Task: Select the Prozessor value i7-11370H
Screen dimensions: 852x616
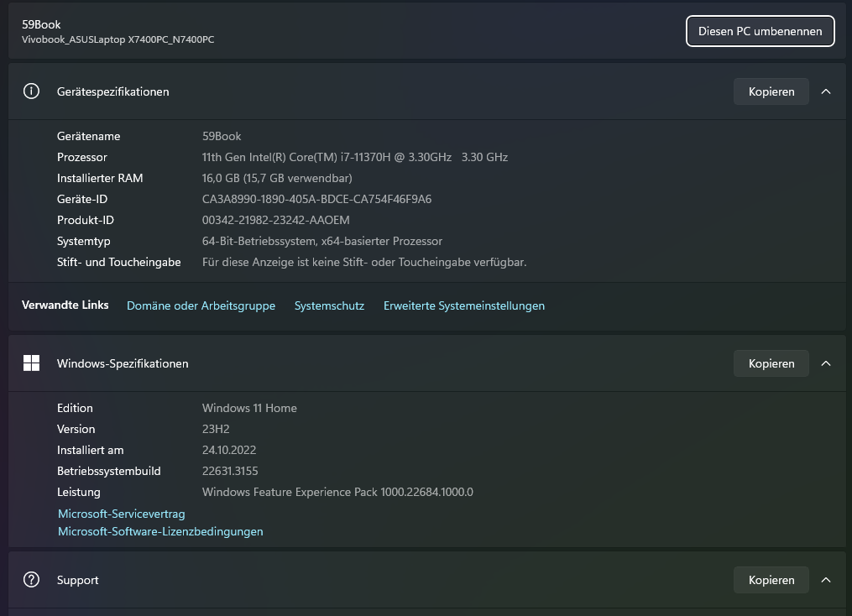Action: tap(355, 157)
